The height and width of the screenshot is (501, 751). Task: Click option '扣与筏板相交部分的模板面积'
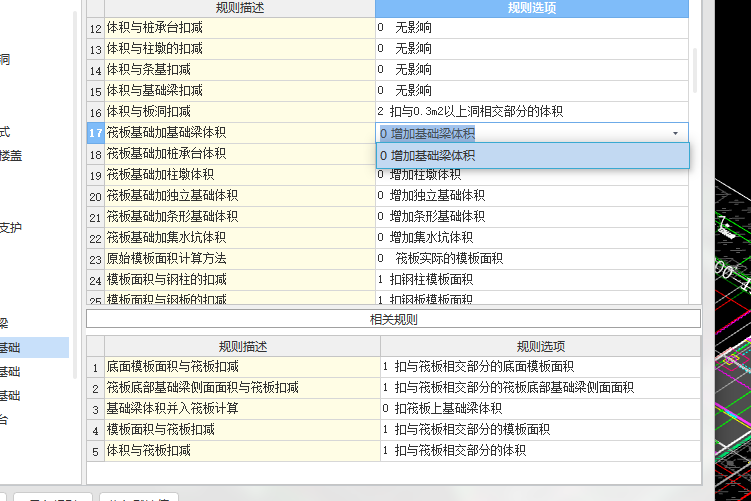coord(540,430)
